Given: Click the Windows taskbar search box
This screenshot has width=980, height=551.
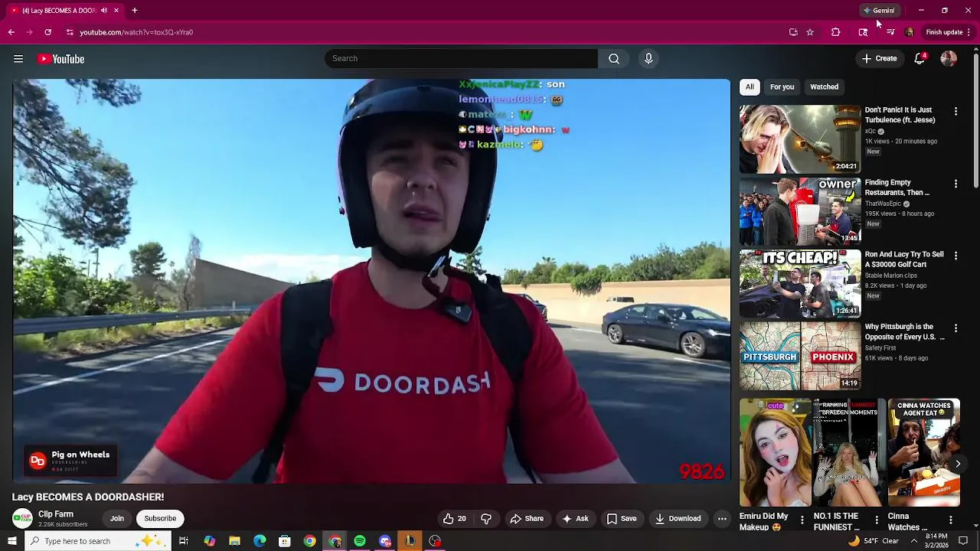Looking at the screenshot, I should coord(98,541).
